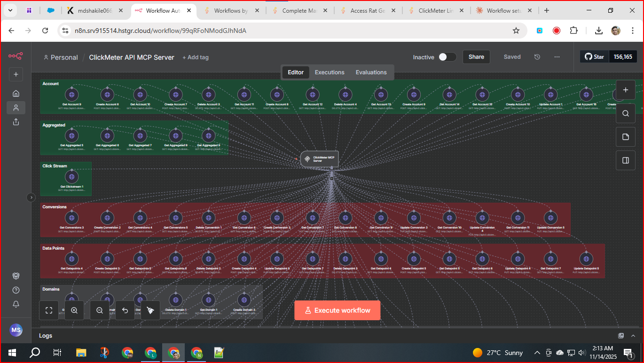The image size is (644, 363).
Task: Select the Get Account 9 node
Action: point(72,95)
